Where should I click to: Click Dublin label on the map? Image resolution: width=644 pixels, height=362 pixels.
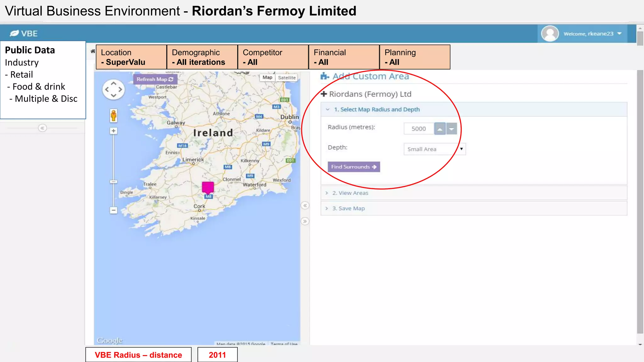tap(290, 117)
